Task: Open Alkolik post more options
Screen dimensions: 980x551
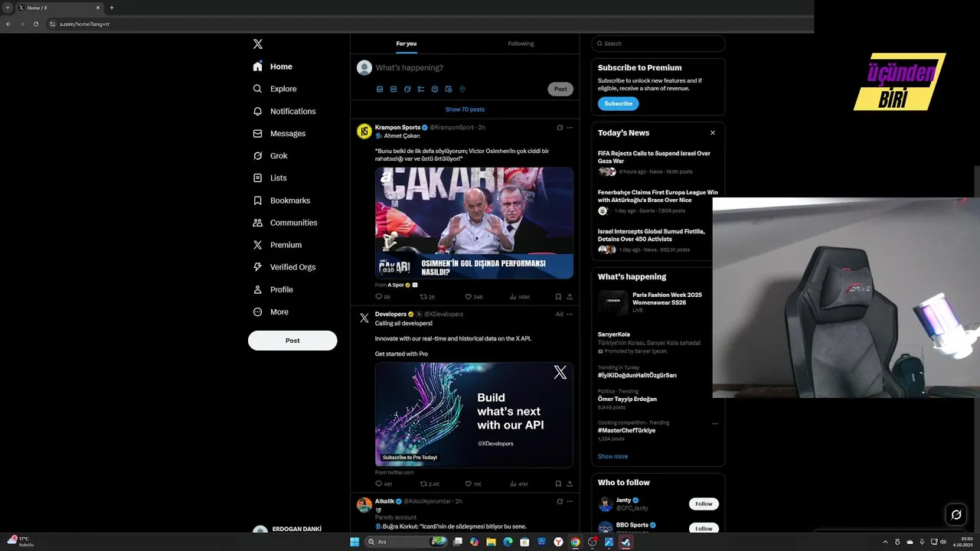Action: 570,501
